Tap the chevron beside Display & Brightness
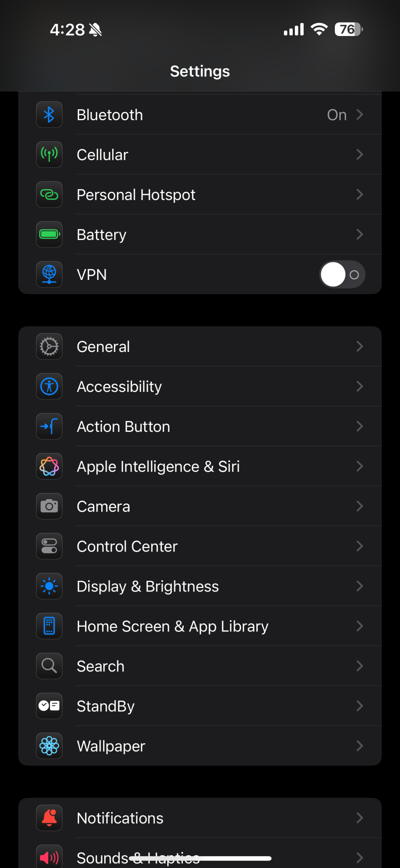The height and width of the screenshot is (868, 400). [x=360, y=586]
